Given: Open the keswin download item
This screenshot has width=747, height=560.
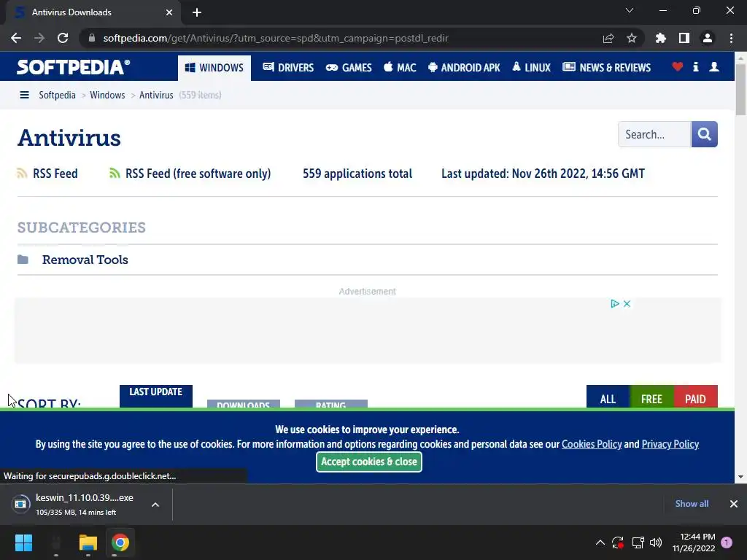Looking at the screenshot, I should click(76, 505).
